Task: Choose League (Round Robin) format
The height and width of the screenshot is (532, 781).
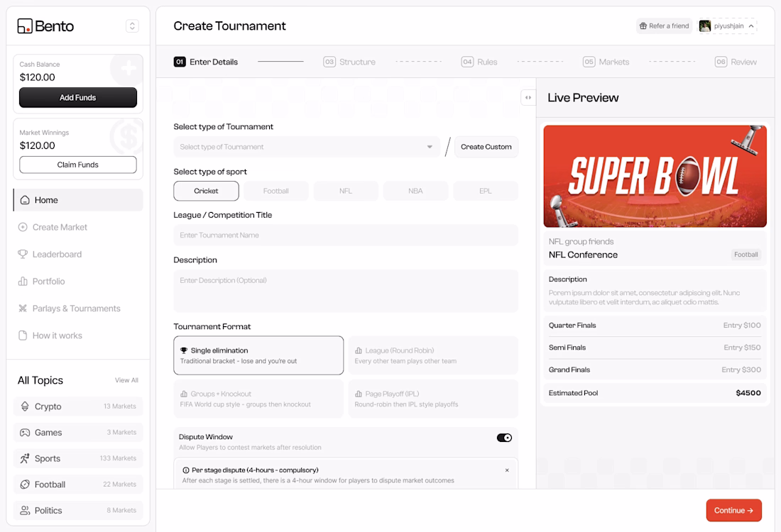Action: point(433,355)
